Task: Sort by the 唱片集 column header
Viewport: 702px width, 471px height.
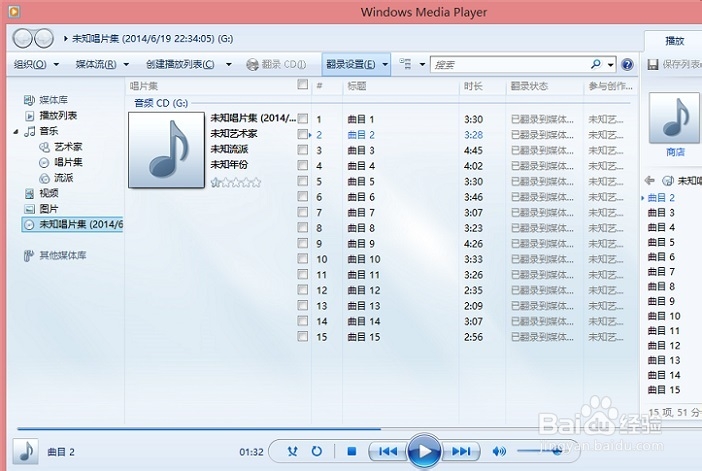Action: coord(144,86)
